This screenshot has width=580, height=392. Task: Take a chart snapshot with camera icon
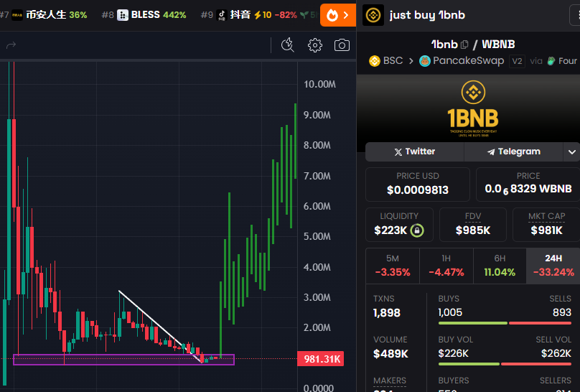[342, 45]
